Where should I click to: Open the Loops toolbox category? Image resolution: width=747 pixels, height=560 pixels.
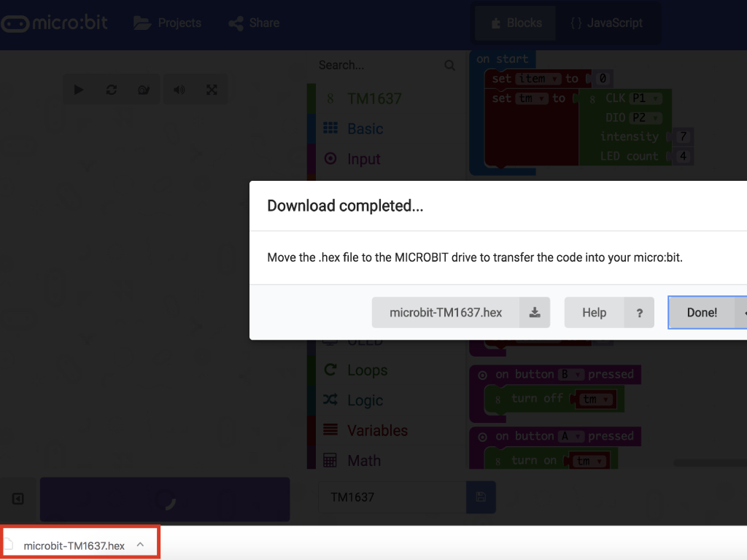[387, 370]
